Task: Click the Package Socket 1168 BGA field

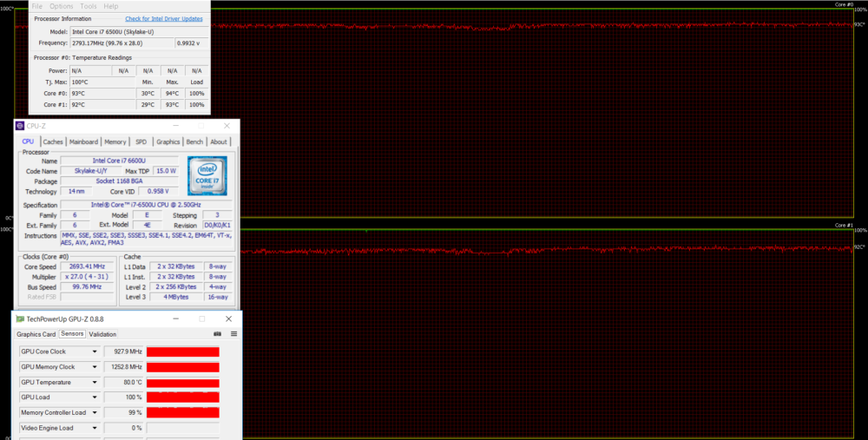Action: (119, 181)
